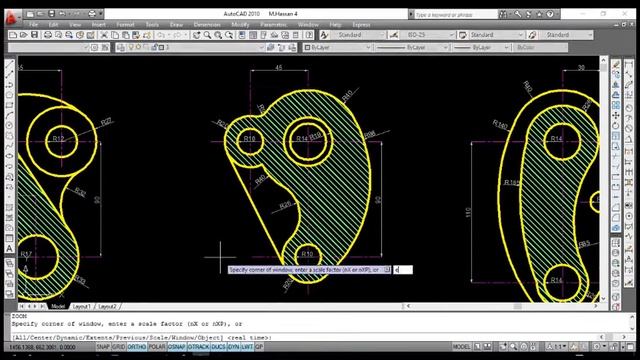Select the Move tool in Modify toolbar
Image resolution: width=640 pixels, height=360 pixels.
click(616, 116)
